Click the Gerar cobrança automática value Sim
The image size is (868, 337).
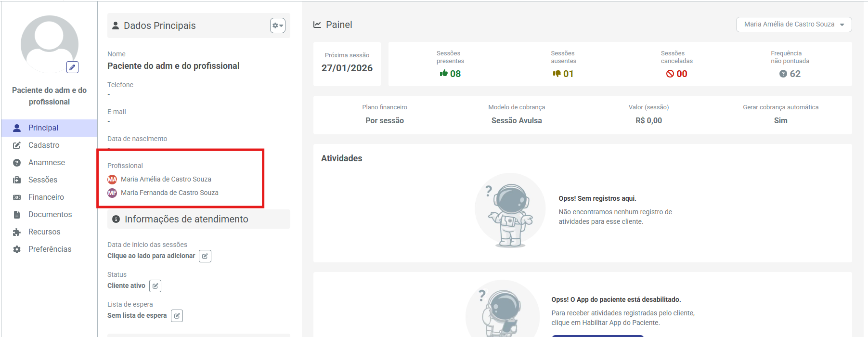pos(780,120)
